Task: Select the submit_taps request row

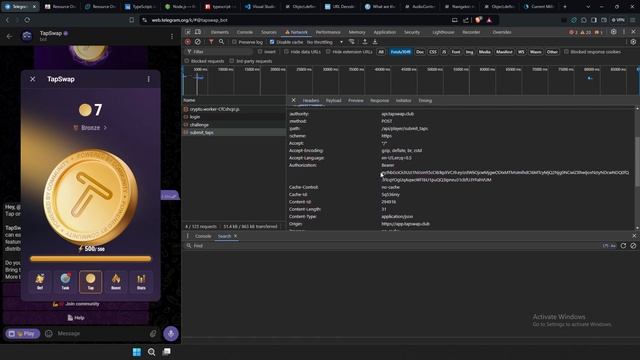Action: tap(234, 132)
